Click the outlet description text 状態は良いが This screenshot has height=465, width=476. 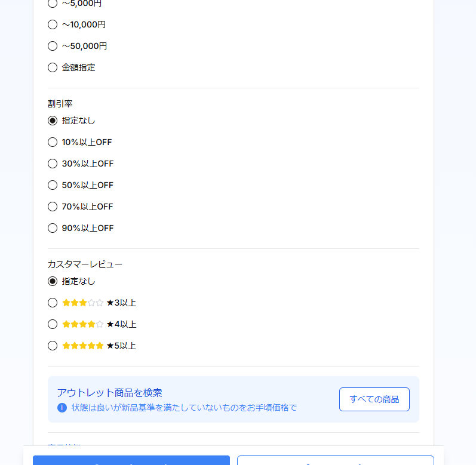click(x=184, y=408)
